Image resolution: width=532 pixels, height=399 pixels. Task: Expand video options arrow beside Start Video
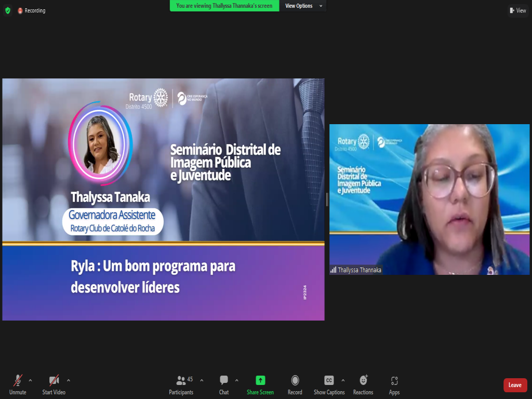[x=69, y=380]
